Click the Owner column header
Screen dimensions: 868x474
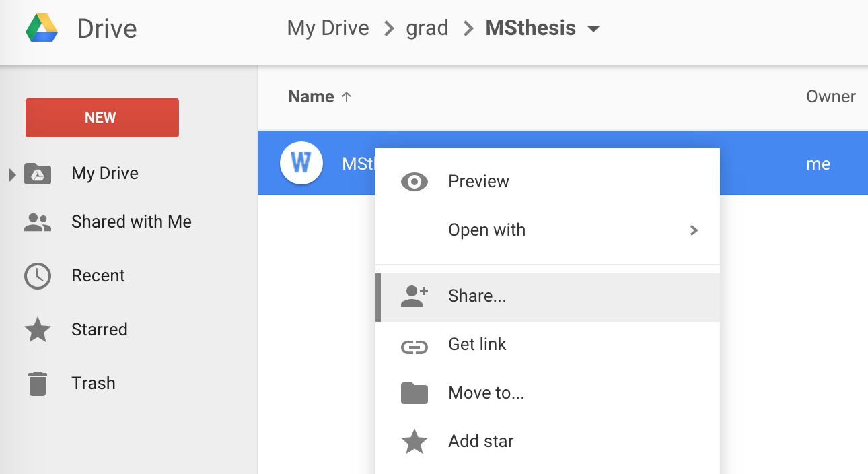[x=831, y=97]
